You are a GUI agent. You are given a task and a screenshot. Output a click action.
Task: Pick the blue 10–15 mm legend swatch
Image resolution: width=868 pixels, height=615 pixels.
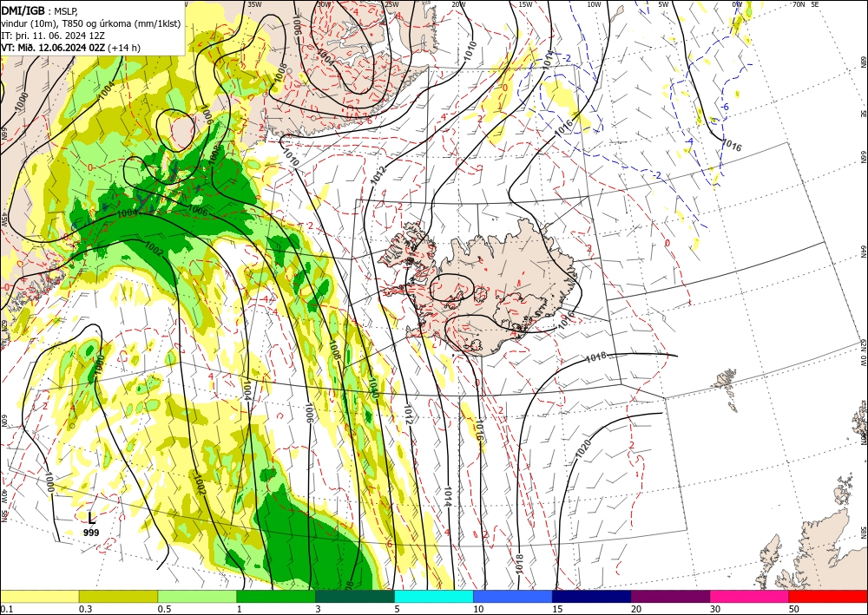513,596
